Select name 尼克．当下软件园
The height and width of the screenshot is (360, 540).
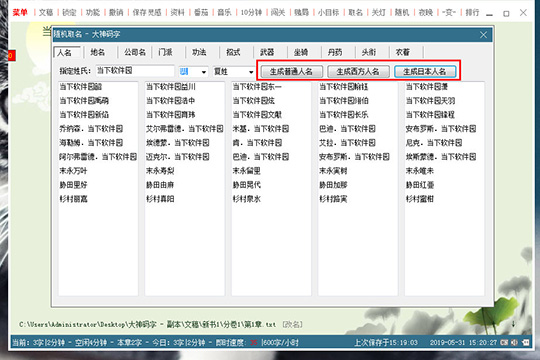pos(434,143)
